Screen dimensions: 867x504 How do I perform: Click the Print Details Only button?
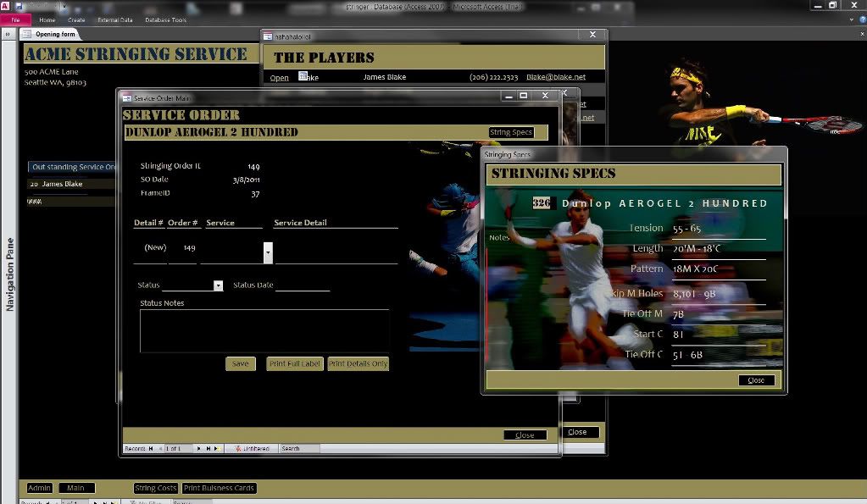[358, 363]
